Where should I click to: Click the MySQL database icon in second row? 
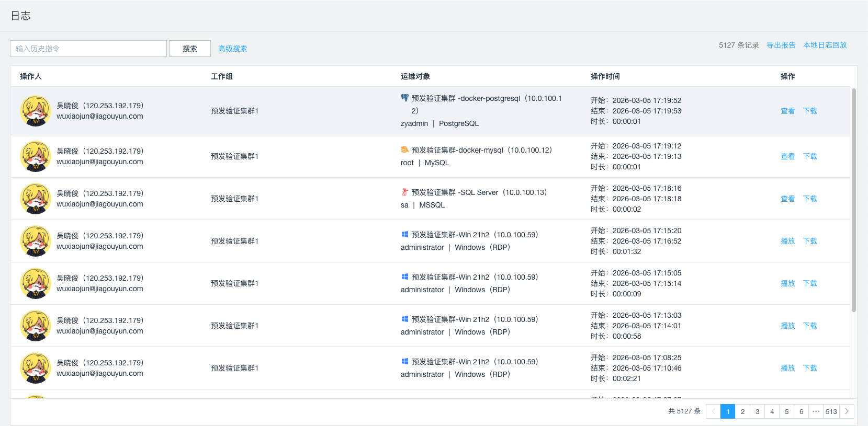(404, 149)
